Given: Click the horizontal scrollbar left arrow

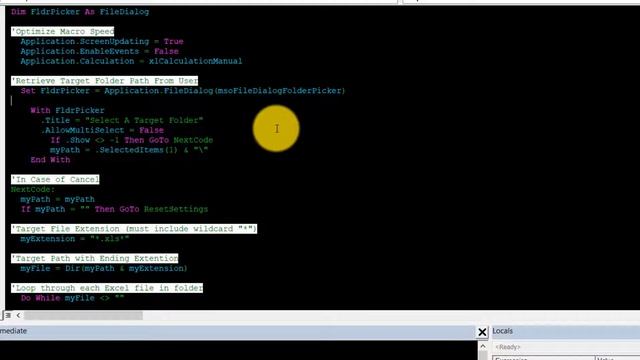Looking at the screenshot, I should (x=18, y=315).
